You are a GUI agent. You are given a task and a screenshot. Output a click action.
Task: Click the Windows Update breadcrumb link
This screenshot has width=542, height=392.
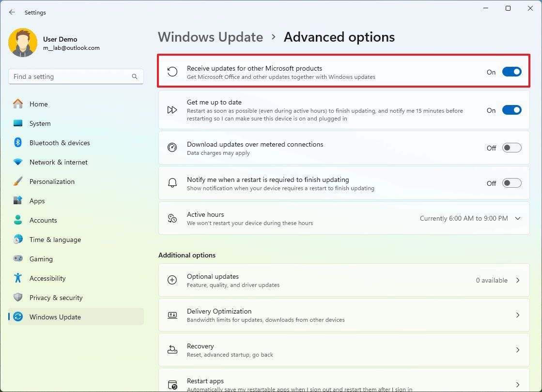click(210, 37)
